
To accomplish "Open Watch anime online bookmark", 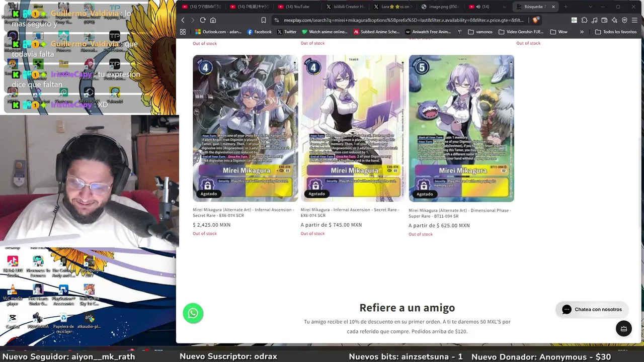I will 325,32.
